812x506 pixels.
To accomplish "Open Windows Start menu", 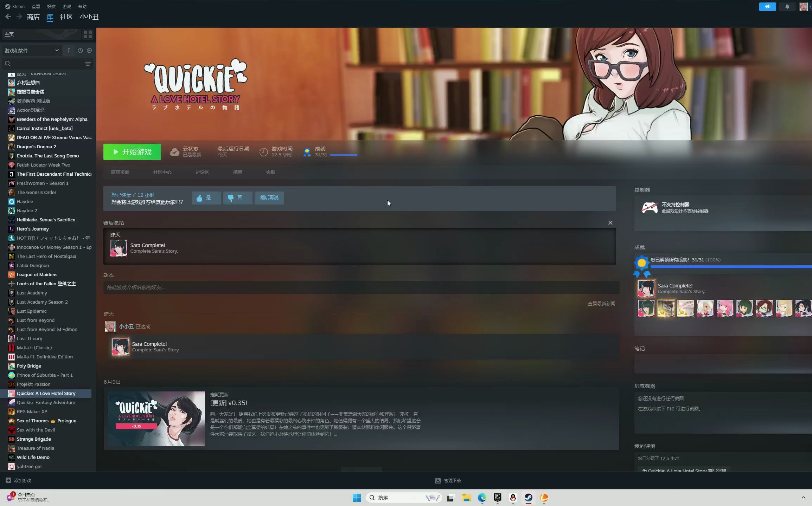I will (x=357, y=498).
